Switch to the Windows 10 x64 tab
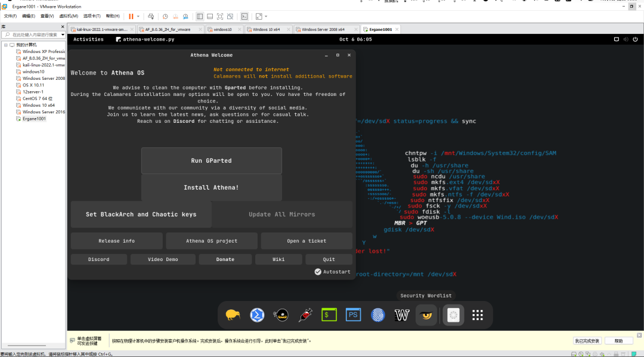 pyautogui.click(x=268, y=30)
